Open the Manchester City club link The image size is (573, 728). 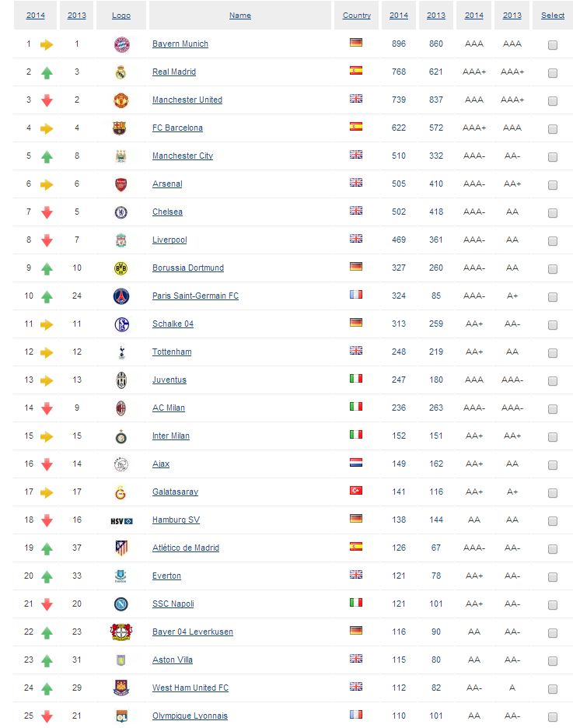pos(183,156)
